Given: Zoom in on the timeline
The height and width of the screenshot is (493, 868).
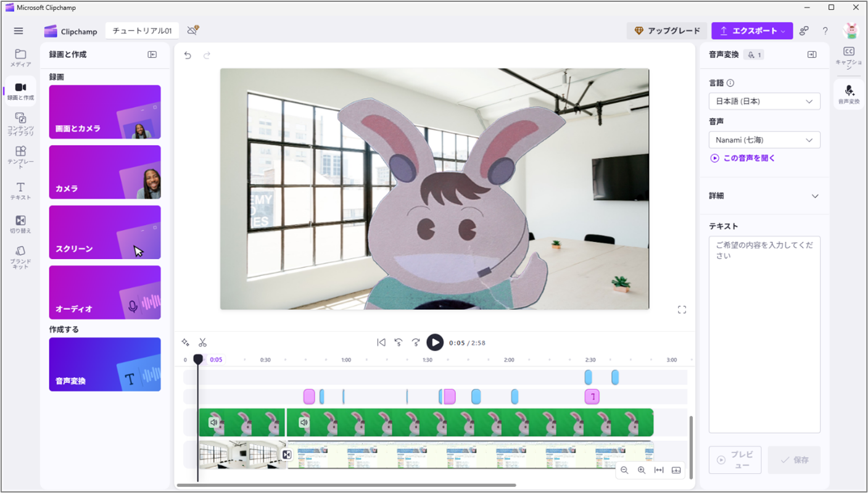Looking at the screenshot, I should pyautogui.click(x=642, y=470).
